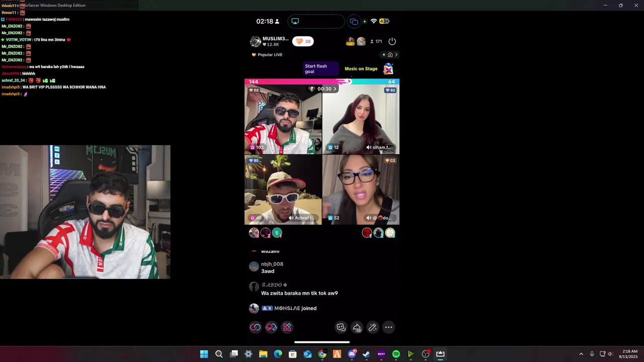Tap the share arrow showing 15
The height and width of the screenshot is (362, 644).
(x=357, y=327)
